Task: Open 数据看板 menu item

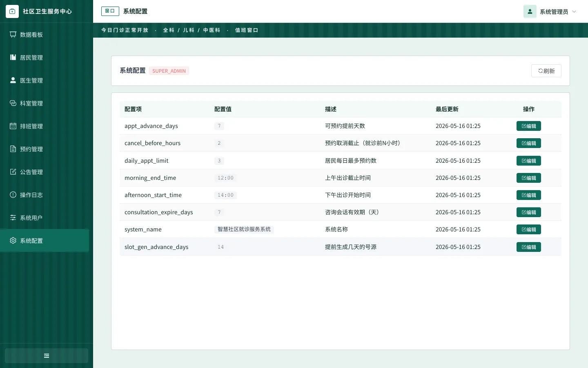Action: tap(45, 35)
